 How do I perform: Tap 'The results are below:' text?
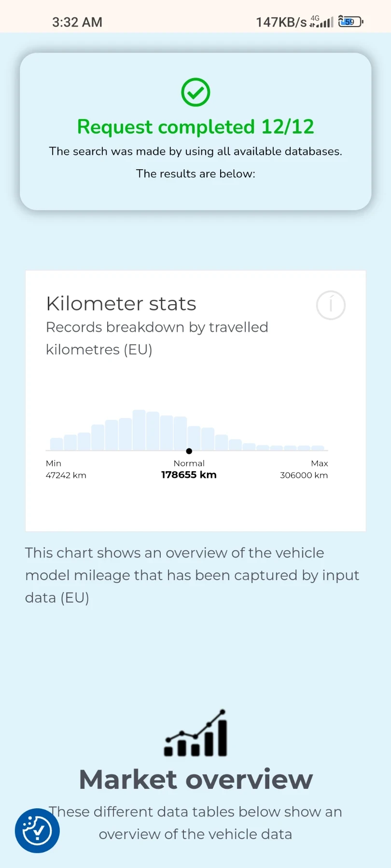click(195, 174)
